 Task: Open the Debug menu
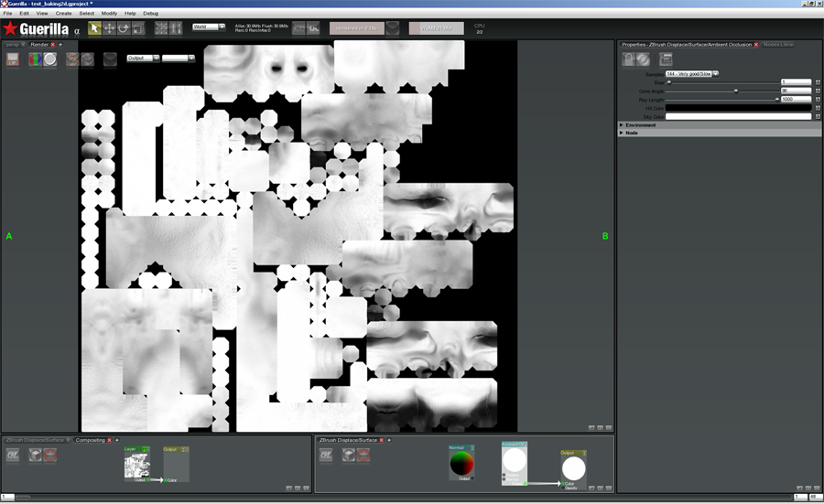point(151,13)
